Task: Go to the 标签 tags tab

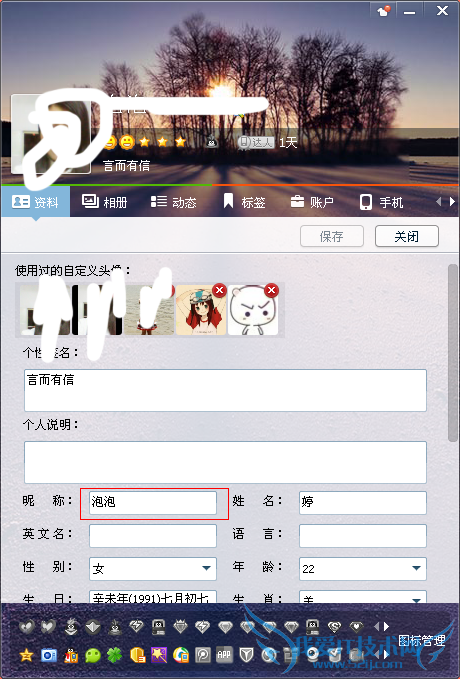Action: (244, 202)
